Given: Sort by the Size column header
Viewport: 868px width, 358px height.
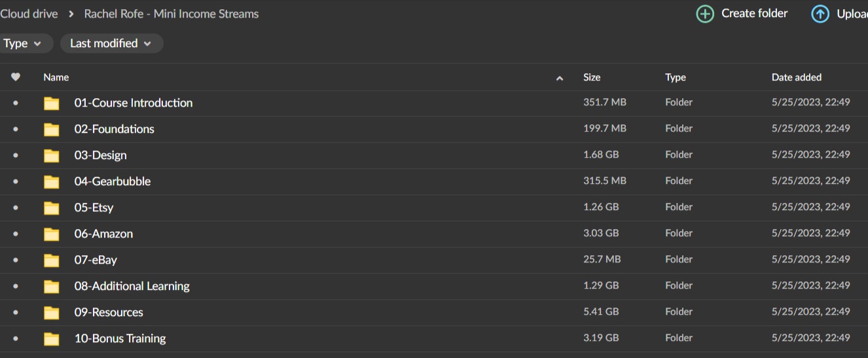Looking at the screenshot, I should [x=592, y=77].
